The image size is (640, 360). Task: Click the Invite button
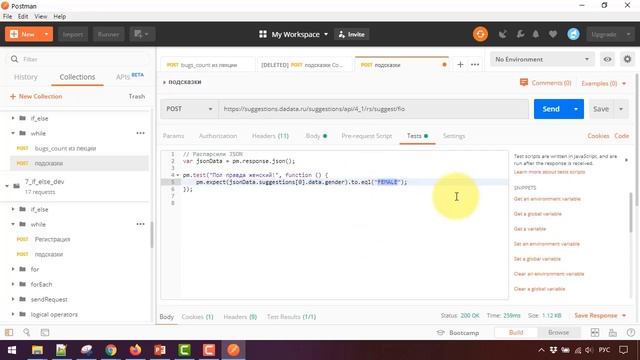(352, 34)
